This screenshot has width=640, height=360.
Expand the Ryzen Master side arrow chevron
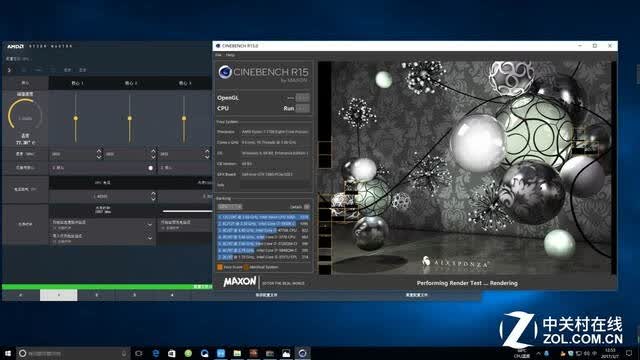coord(9,70)
